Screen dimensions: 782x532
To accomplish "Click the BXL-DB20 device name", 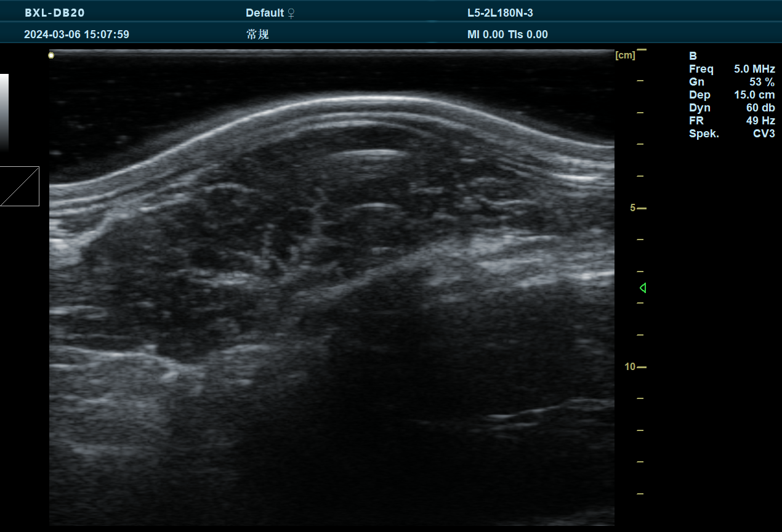I will (x=55, y=13).
